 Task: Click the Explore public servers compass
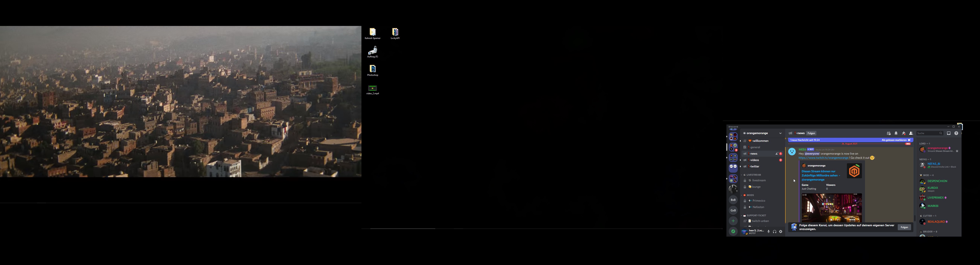pos(733,231)
